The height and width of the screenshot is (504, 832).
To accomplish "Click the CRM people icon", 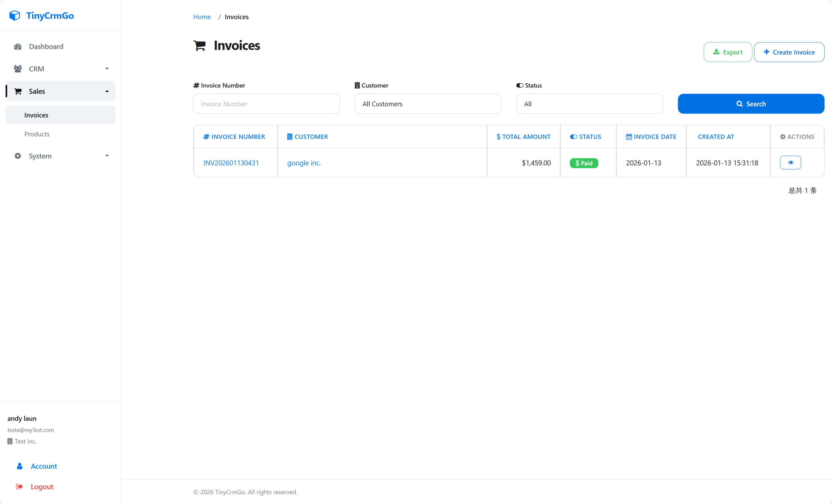I will point(18,68).
